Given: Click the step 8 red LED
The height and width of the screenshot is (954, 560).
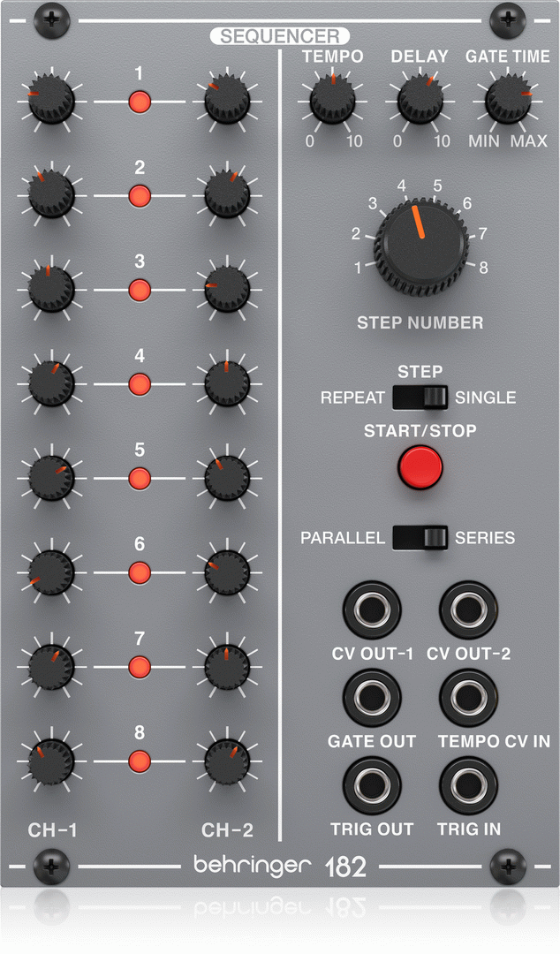Looking at the screenshot, I should point(140,761).
